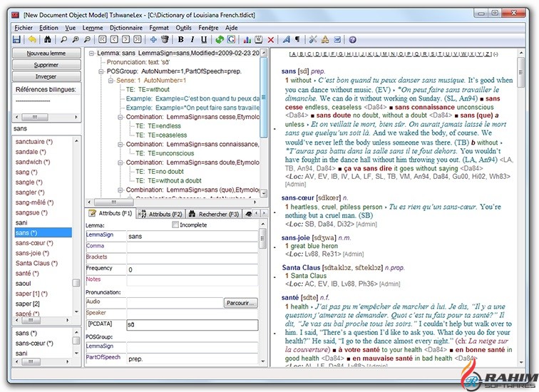The image size is (539, 392).
Task: Collapse the Lemma: sans tree node
Action: [91, 53]
